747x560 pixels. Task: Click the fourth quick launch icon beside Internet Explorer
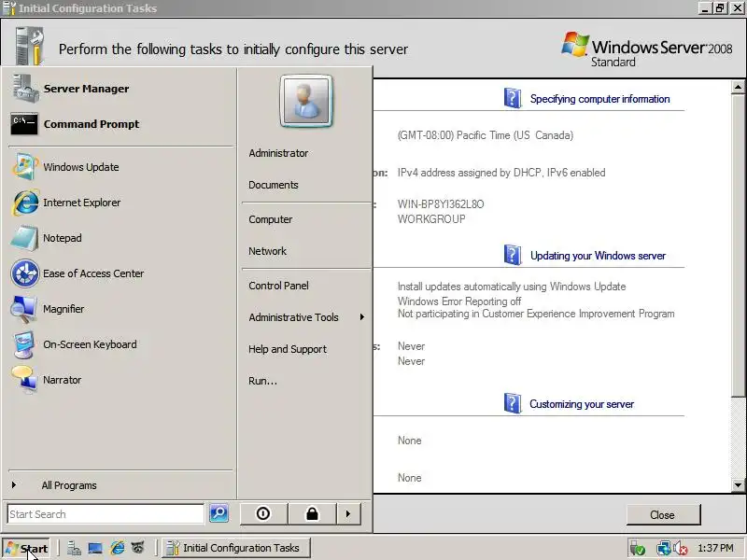point(137,548)
